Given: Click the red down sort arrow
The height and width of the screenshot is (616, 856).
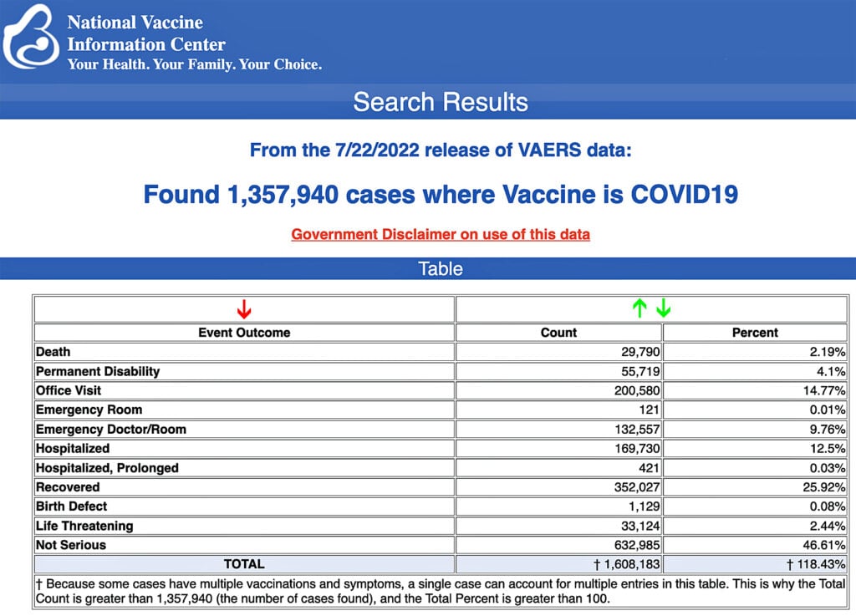Looking at the screenshot, I should tap(243, 309).
